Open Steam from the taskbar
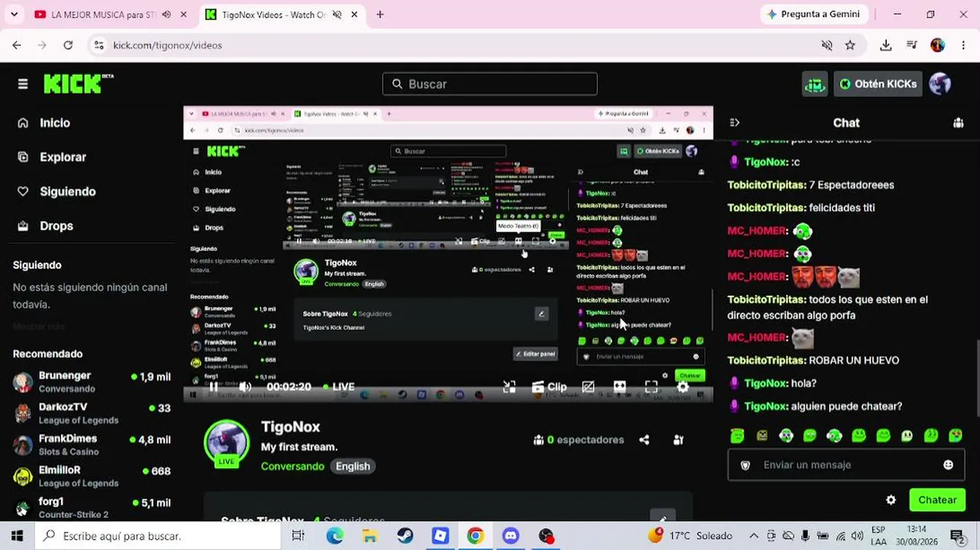The width and height of the screenshot is (980, 550). coord(405,535)
